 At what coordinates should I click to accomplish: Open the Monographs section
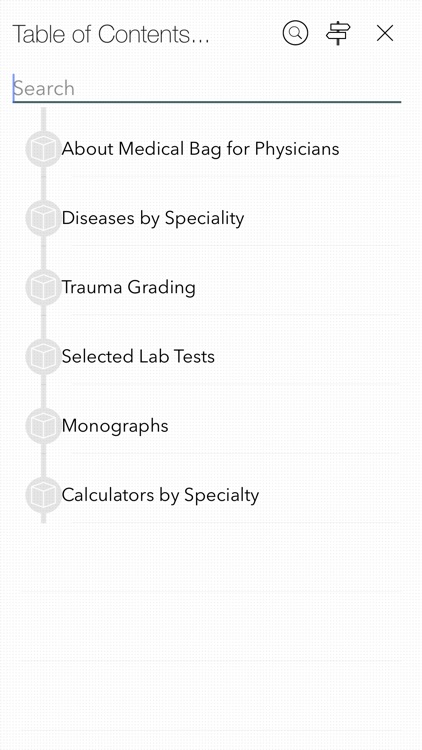pyautogui.click(x=115, y=426)
